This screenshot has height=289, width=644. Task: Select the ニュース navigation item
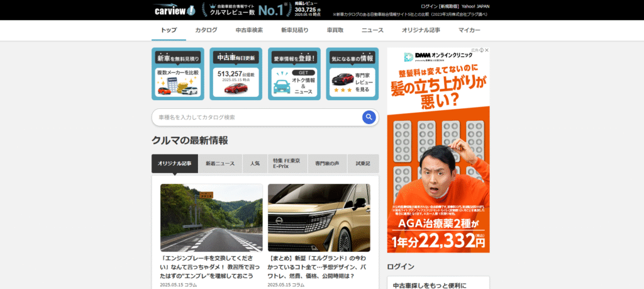tap(372, 30)
